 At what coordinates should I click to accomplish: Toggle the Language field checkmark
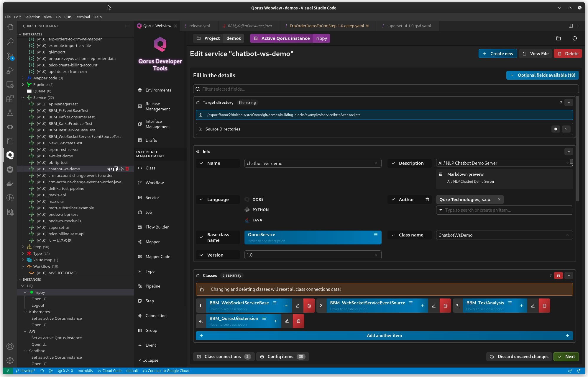pyautogui.click(x=201, y=200)
